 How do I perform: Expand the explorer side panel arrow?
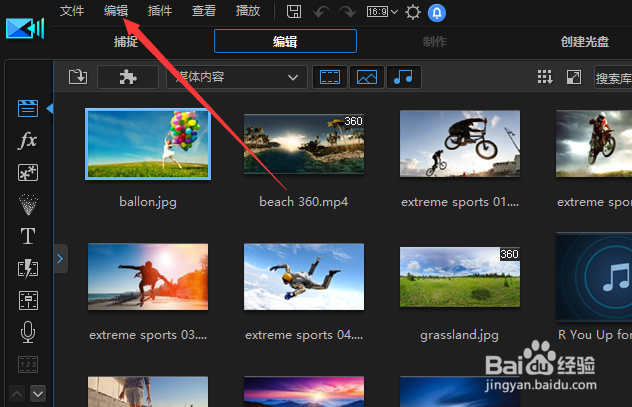(x=60, y=259)
